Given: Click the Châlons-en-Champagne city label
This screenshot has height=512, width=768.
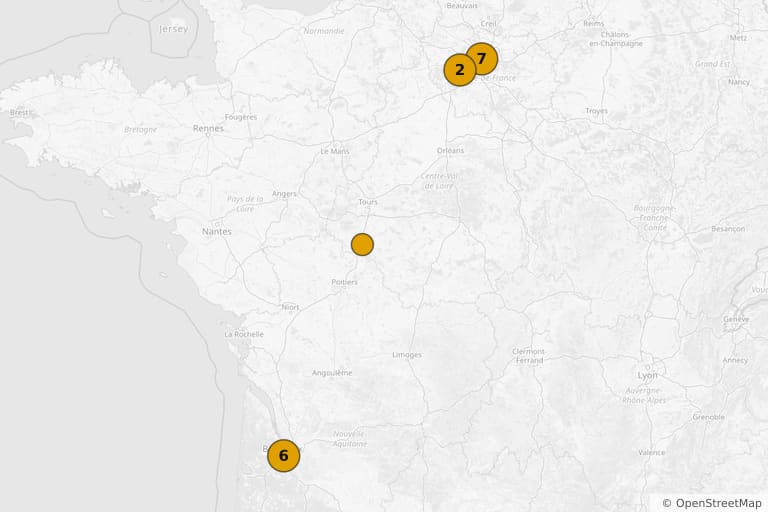Looking at the screenshot, I should click(x=616, y=39).
